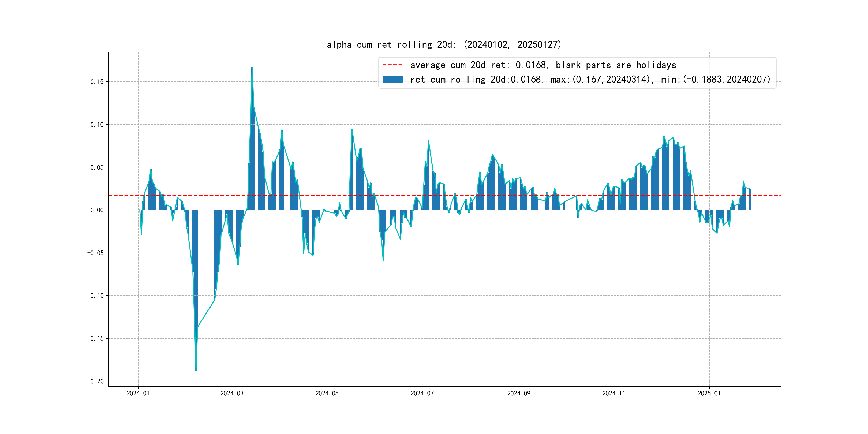
Task: Click the 2024-07 x-axis label
Action: point(422,393)
